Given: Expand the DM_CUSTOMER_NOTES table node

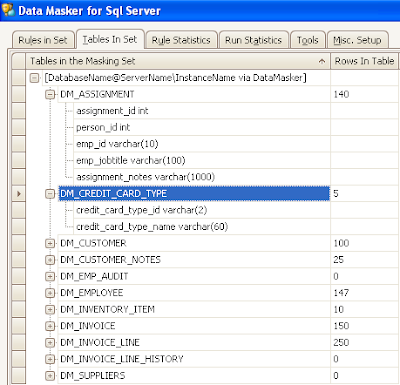Looking at the screenshot, I should (50, 260).
